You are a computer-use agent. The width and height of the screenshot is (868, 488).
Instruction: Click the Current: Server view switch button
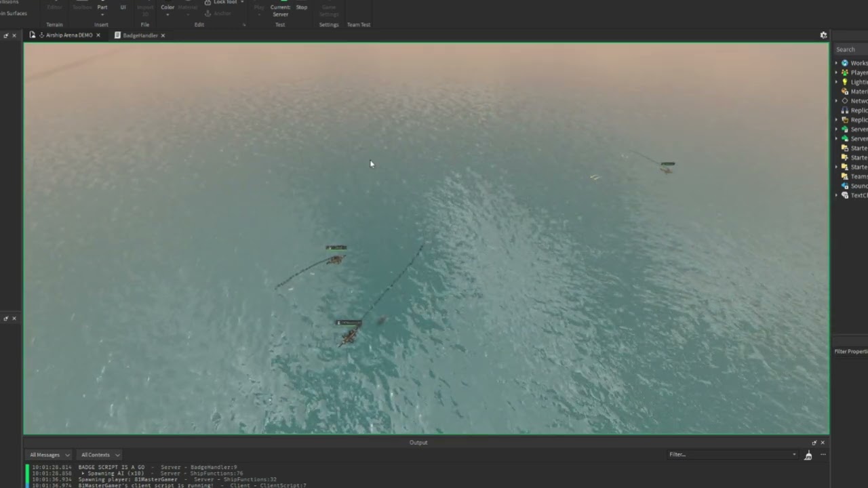point(280,10)
